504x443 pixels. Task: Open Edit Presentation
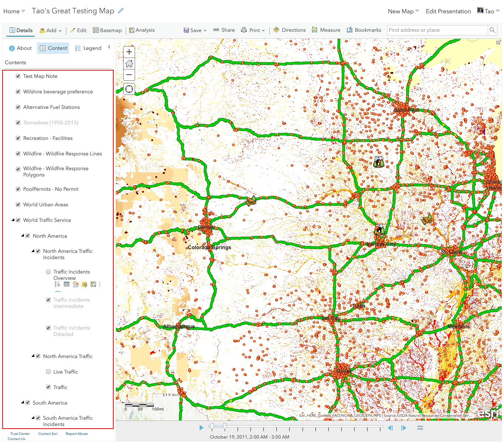(x=448, y=11)
